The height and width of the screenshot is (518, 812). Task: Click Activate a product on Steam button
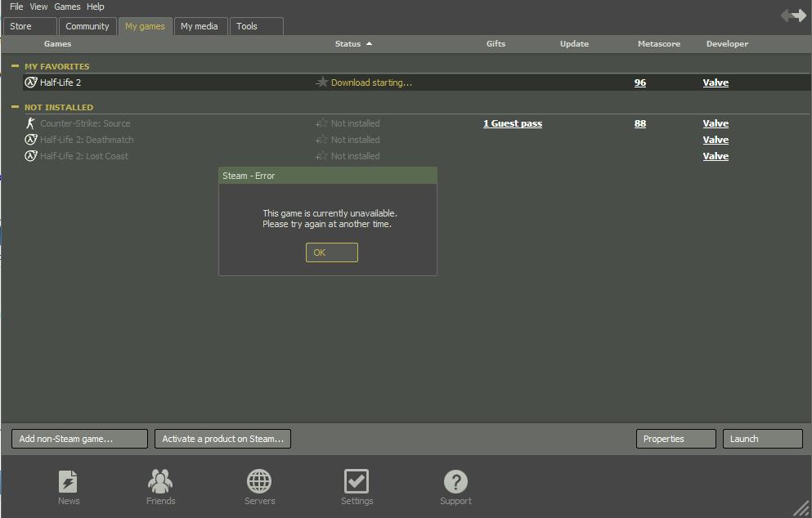click(222, 439)
